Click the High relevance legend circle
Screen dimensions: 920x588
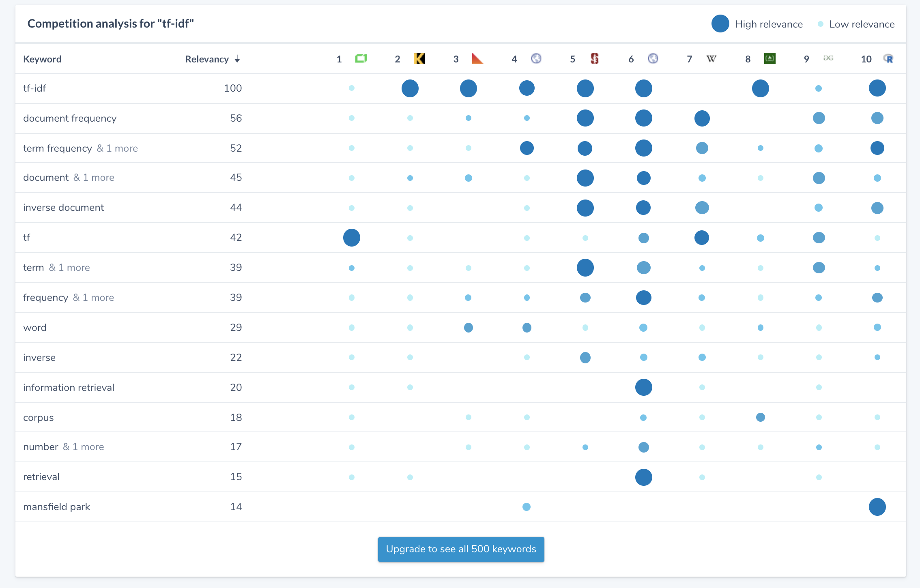click(720, 24)
